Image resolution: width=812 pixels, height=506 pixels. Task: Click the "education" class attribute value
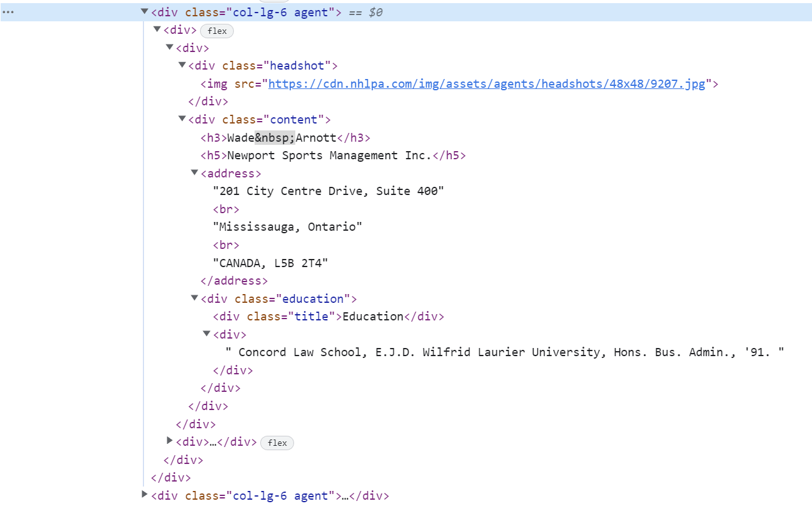314,299
